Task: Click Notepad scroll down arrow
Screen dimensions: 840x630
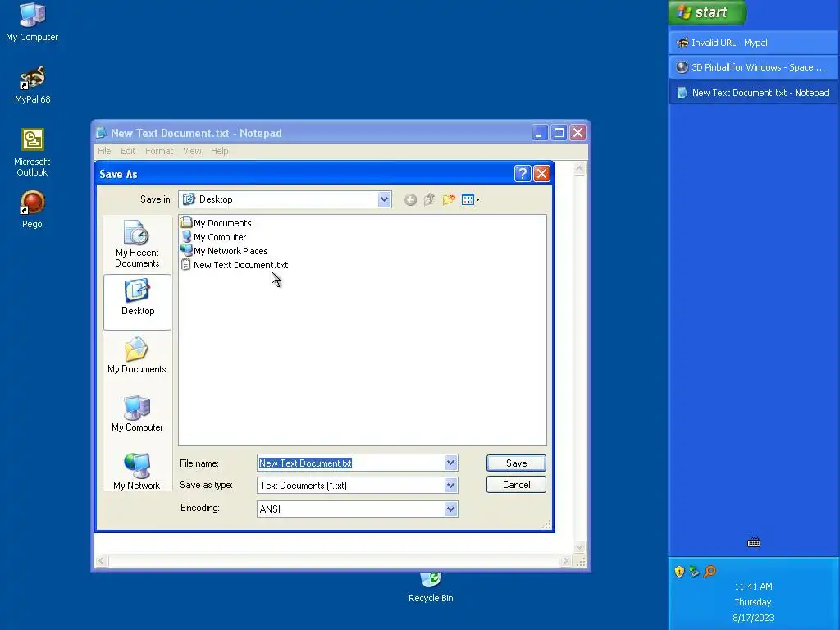Action: click(x=580, y=547)
